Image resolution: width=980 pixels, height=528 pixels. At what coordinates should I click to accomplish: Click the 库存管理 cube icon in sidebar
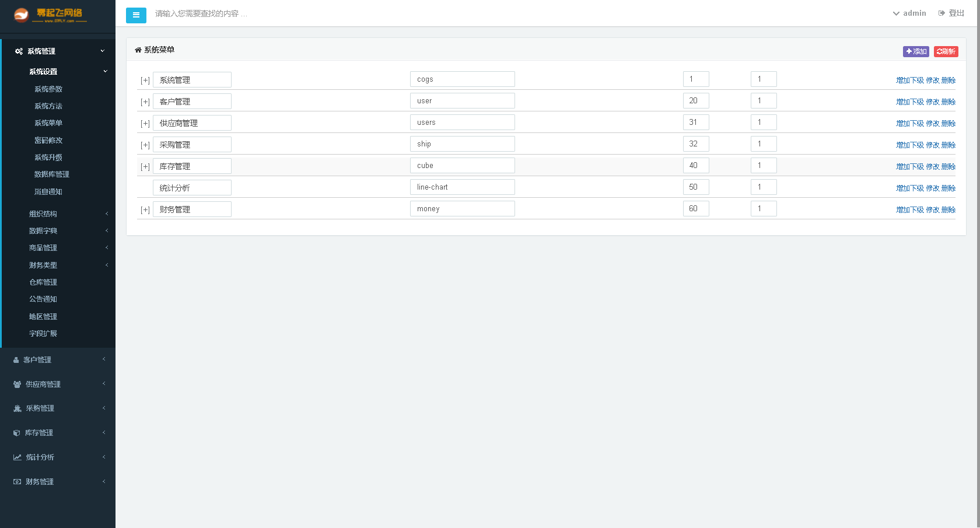(x=17, y=433)
